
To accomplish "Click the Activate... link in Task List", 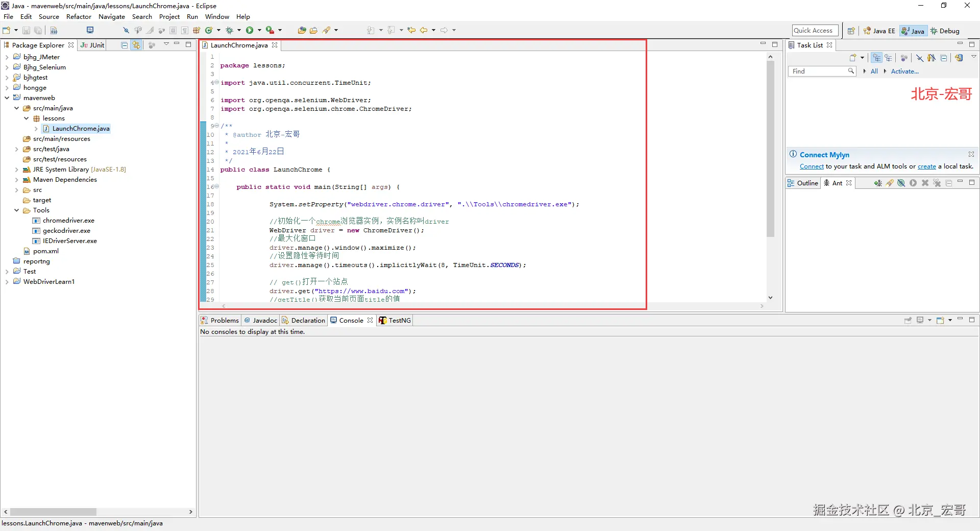I will pos(904,71).
